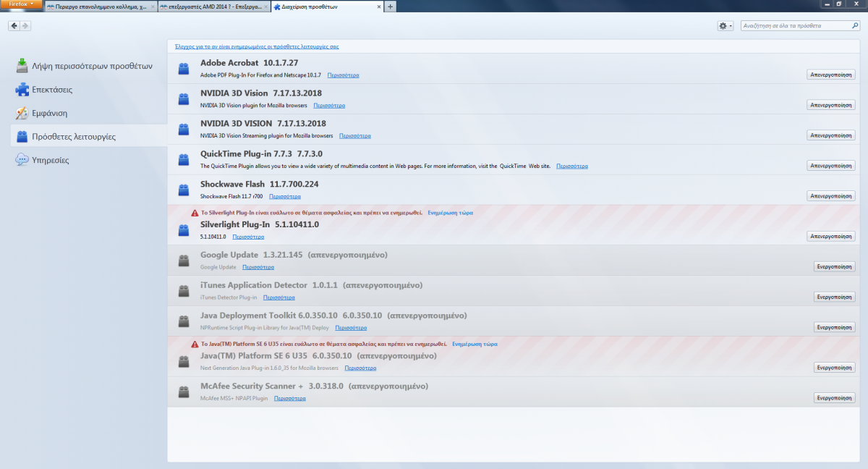The image size is (868, 469).
Task: Click the NVIDIA 3D Vision plugin icon
Action: coord(184,100)
